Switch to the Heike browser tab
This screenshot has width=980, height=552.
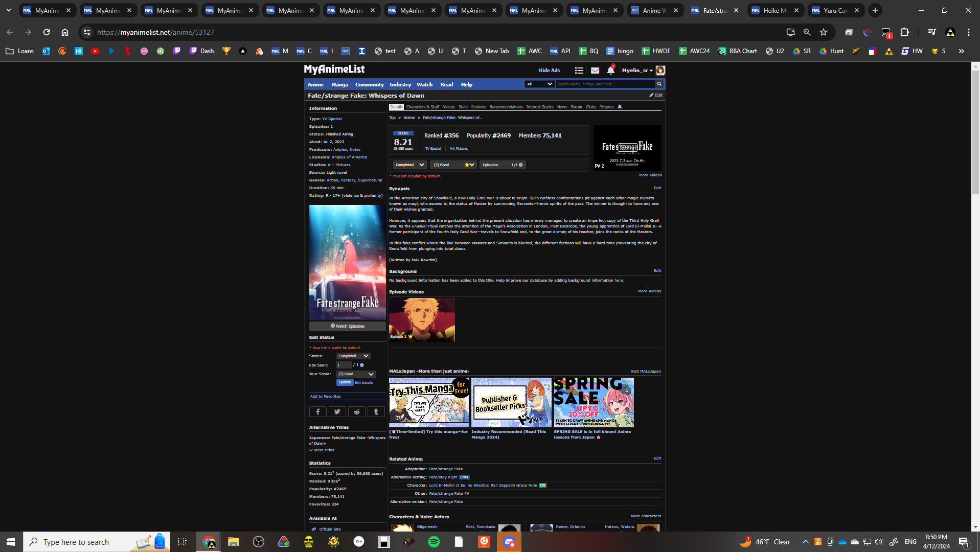coord(776,10)
